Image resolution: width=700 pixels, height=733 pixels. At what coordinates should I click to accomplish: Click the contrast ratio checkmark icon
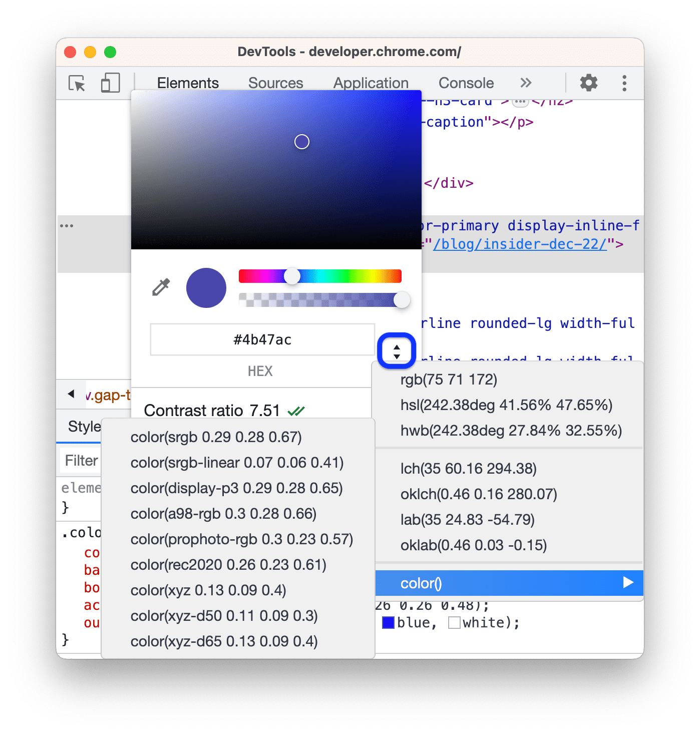coord(296,410)
